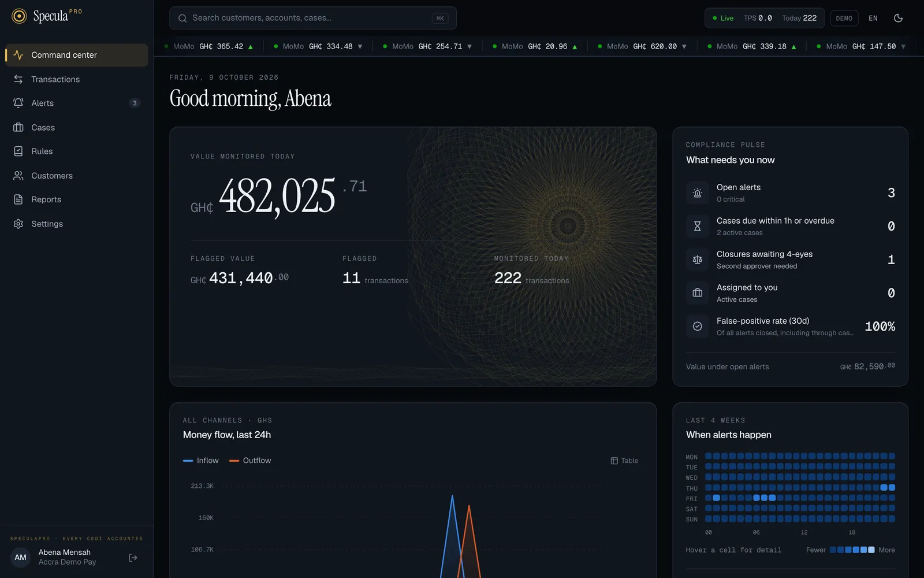Click the Specula logo icon
The image size is (924, 578).
(x=20, y=16)
